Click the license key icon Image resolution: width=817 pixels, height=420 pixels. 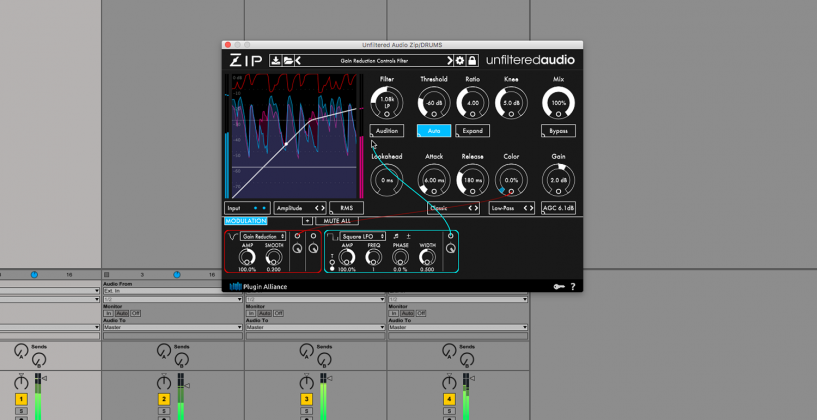coord(559,287)
